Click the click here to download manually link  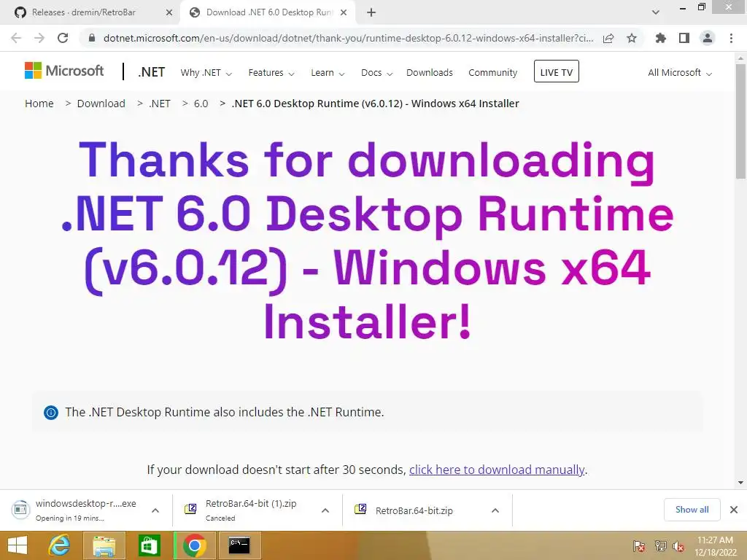pos(496,470)
